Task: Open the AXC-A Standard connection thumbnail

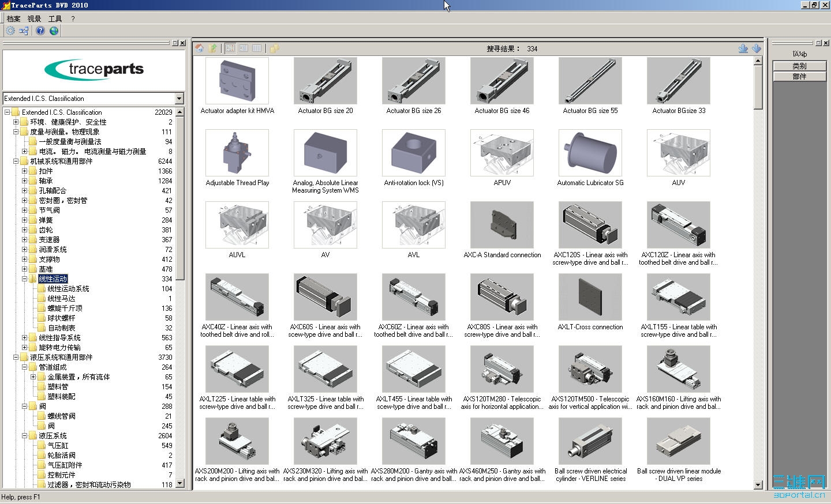Action: click(502, 225)
